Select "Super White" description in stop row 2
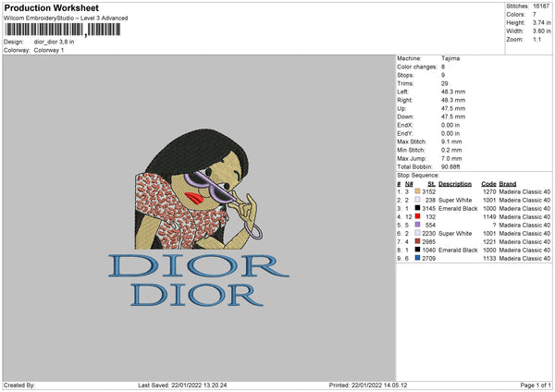 click(455, 200)
